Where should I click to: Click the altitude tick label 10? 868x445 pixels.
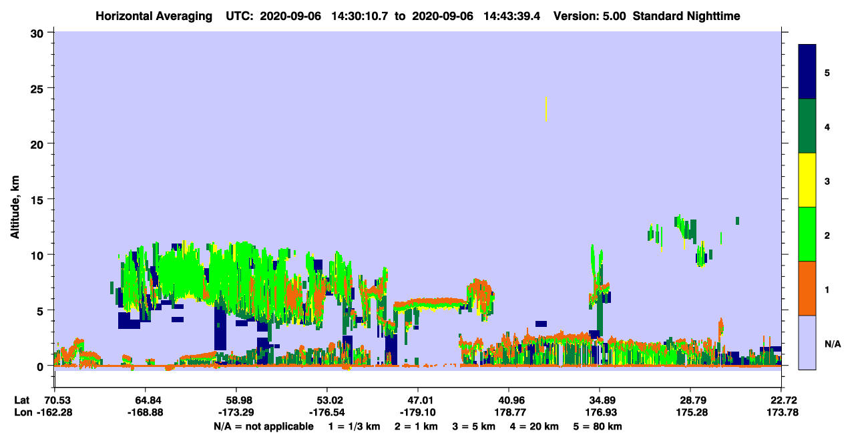tap(39, 255)
